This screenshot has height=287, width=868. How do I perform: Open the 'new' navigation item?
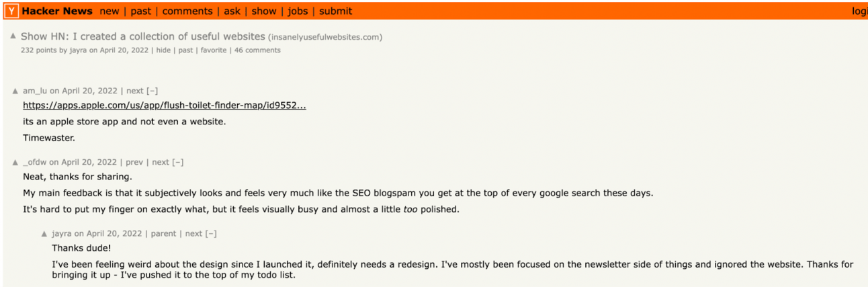point(109,11)
